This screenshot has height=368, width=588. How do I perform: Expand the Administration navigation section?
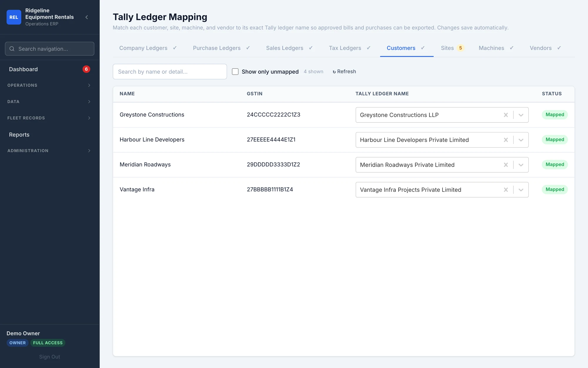point(49,151)
